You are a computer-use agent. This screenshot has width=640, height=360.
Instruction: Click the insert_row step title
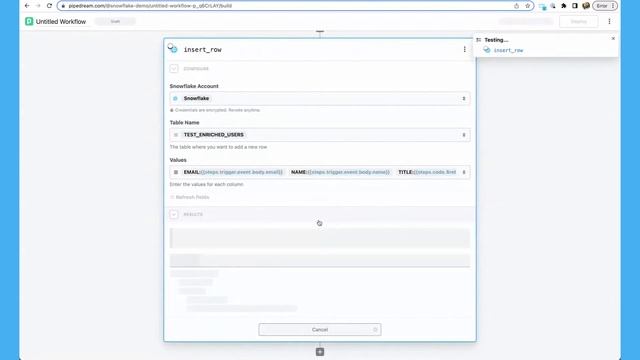202,49
